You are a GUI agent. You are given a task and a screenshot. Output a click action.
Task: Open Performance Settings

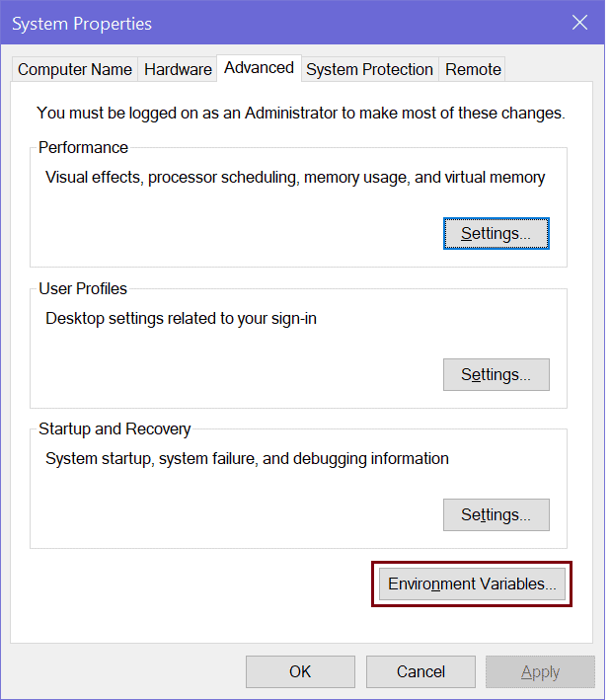[496, 234]
